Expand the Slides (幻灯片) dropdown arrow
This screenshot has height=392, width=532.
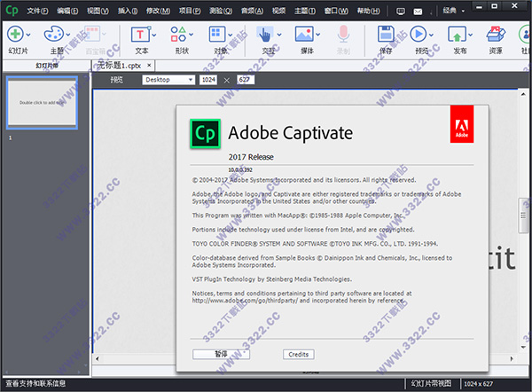28,35
